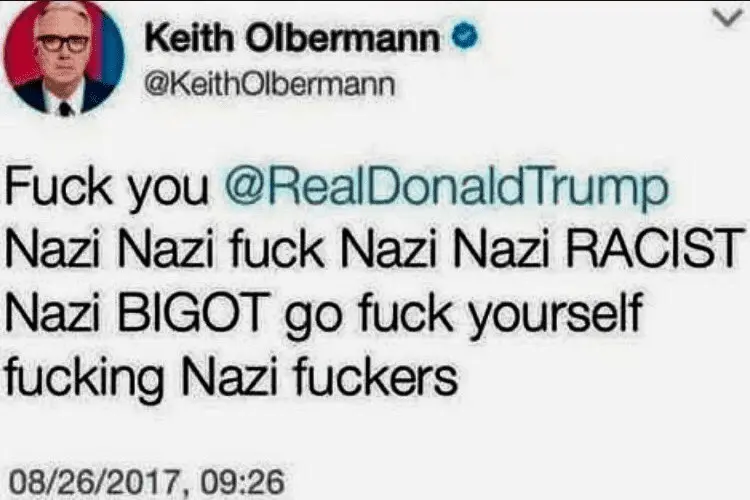Expand the tweet options chevron

pyautogui.click(x=727, y=19)
